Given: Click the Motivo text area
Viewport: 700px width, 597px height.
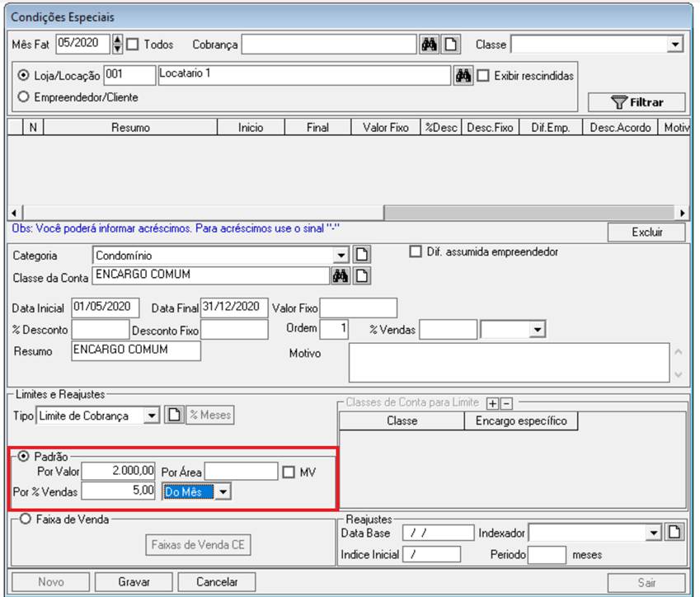Looking at the screenshot, I should (x=510, y=363).
